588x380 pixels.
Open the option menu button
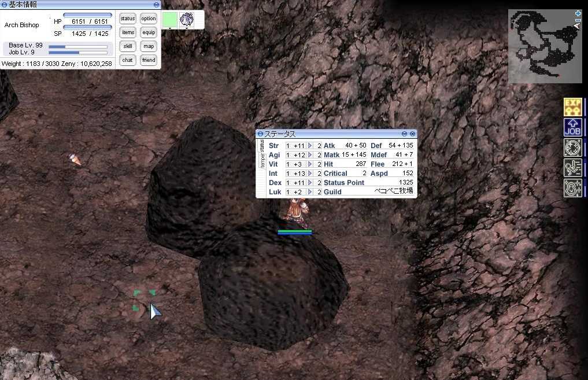point(149,19)
